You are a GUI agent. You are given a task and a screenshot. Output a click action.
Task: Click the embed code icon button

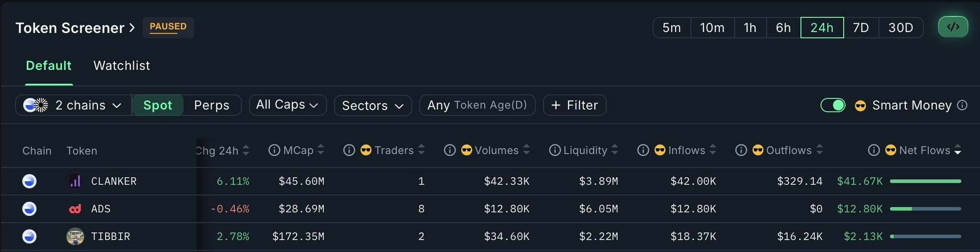pyautogui.click(x=953, y=27)
